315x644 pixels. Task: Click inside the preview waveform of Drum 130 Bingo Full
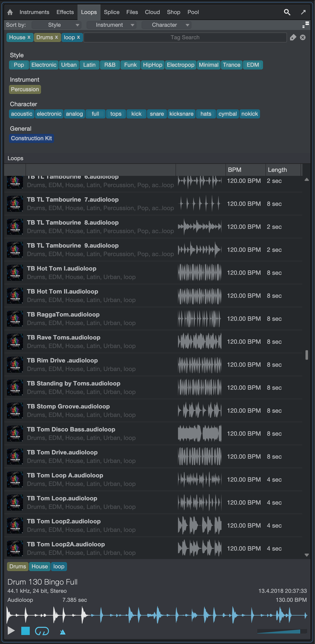(x=157, y=615)
